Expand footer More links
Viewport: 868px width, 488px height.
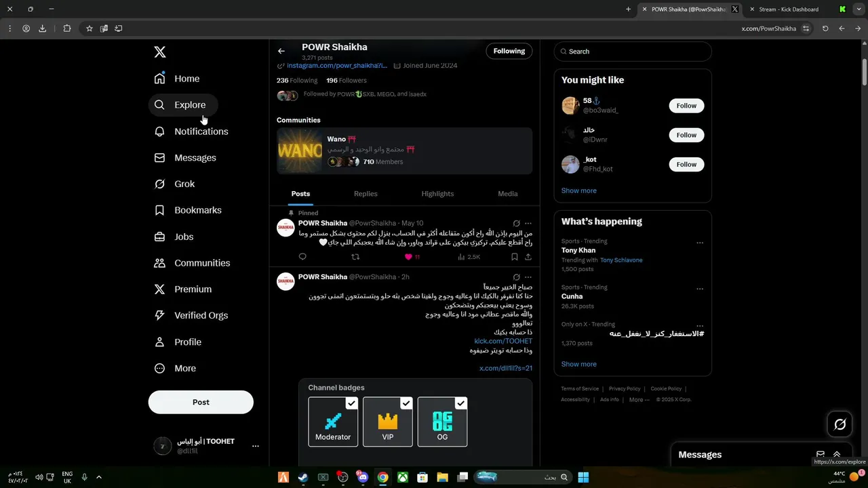pyautogui.click(x=639, y=400)
